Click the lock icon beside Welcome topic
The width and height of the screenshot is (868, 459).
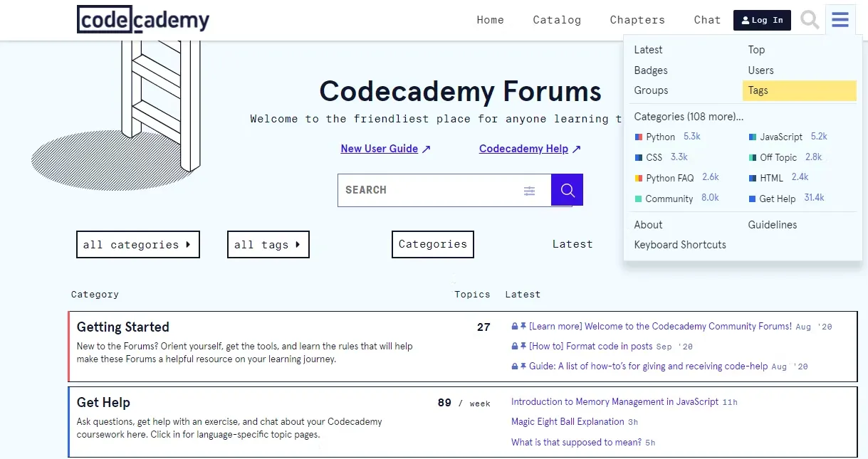[515, 326]
